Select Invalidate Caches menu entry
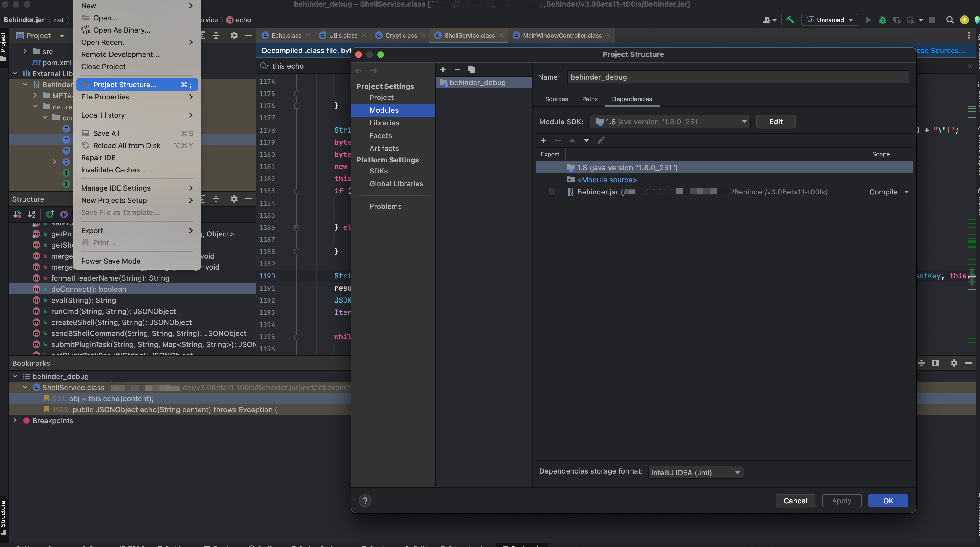 [113, 170]
